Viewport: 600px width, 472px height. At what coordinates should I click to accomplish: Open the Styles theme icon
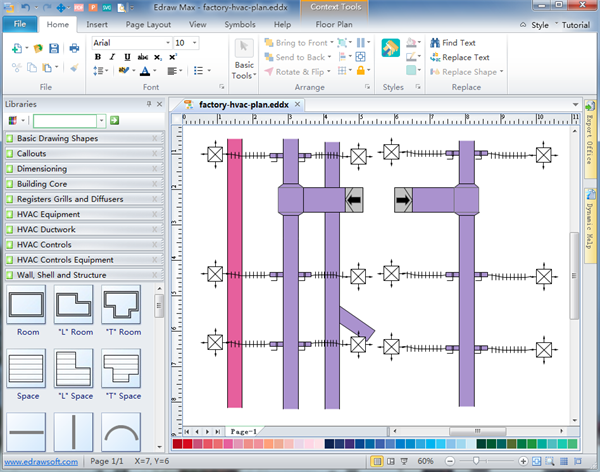[x=392, y=49]
